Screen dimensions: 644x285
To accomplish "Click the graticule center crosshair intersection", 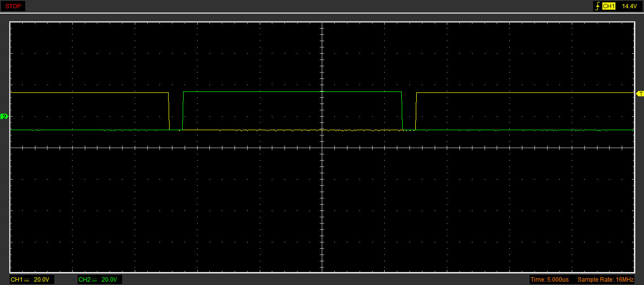I will pyautogui.click(x=322, y=148).
